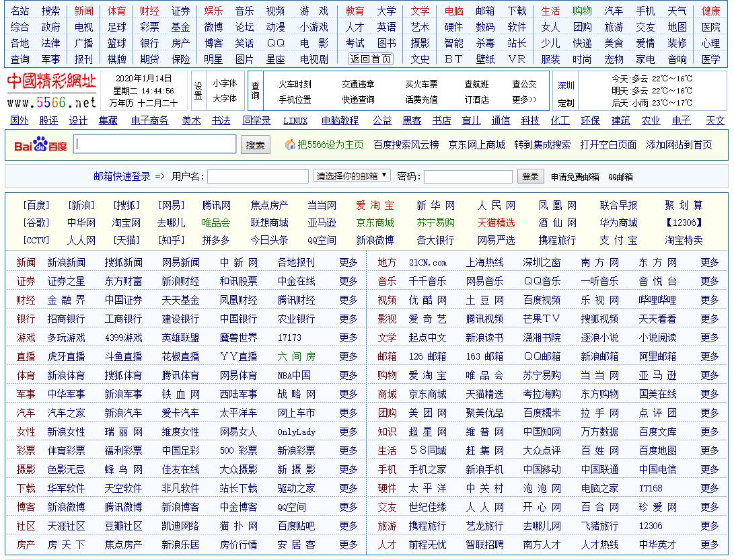Click 更多 in the 音乐 row
Image resolution: width=734 pixels, height=560 pixels.
[710, 281]
